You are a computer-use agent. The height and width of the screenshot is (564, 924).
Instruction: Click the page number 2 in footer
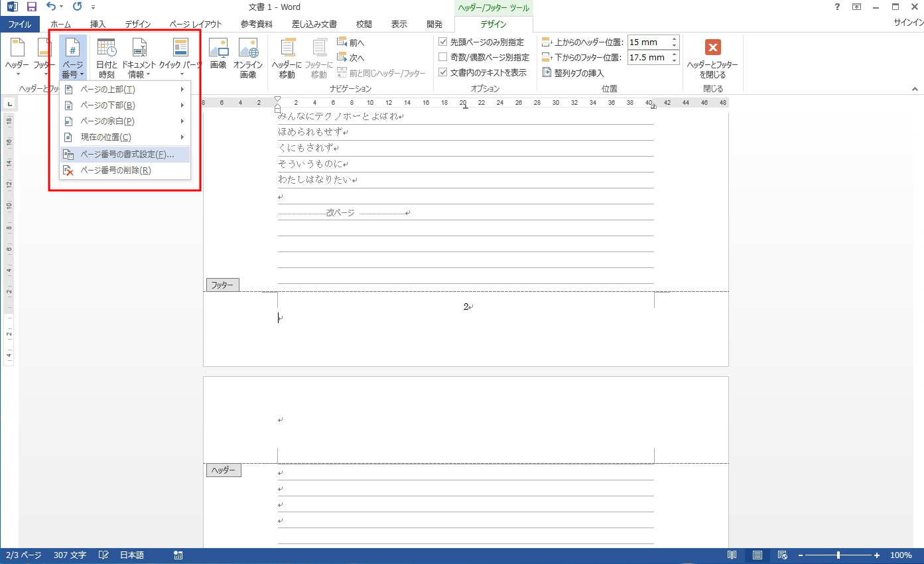click(x=466, y=307)
